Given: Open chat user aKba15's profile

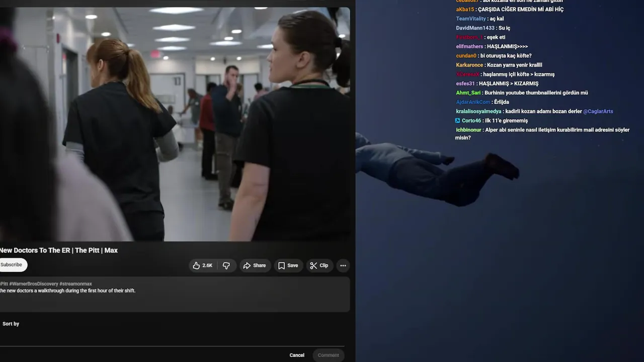Looking at the screenshot, I should tap(465, 10).
